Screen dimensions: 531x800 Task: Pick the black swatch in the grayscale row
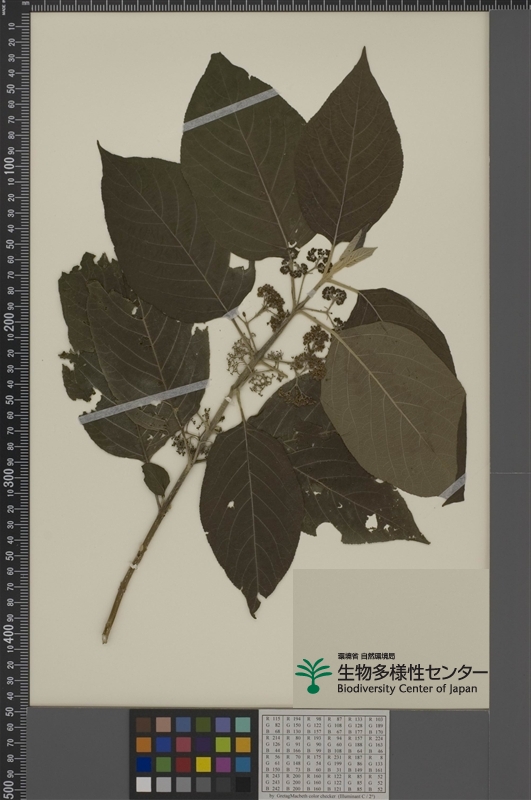click(x=243, y=784)
